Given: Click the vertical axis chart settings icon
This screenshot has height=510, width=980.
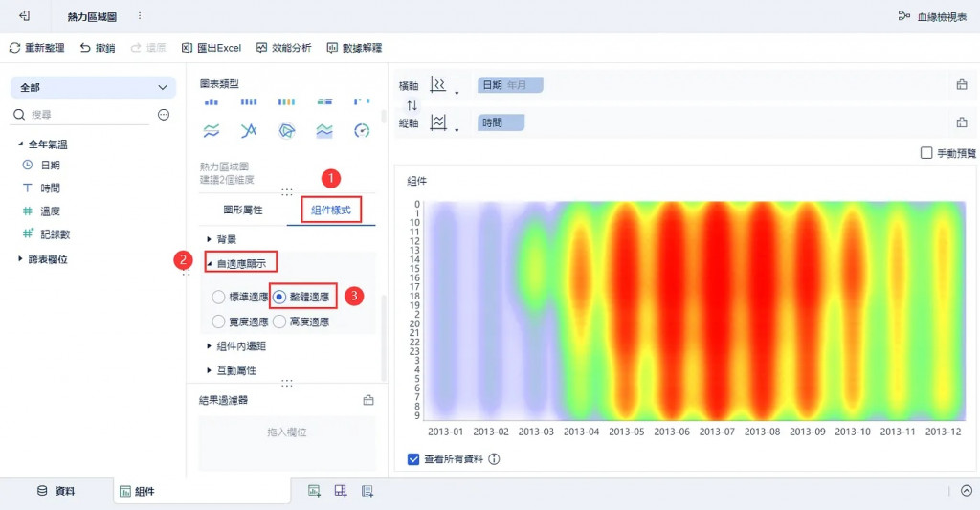Looking at the screenshot, I should 438,122.
